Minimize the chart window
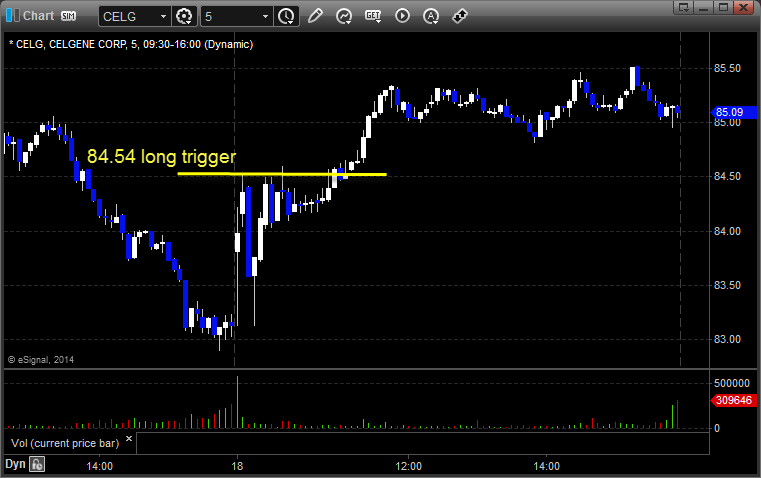Image resolution: width=761 pixels, height=478 pixels. [704, 7]
